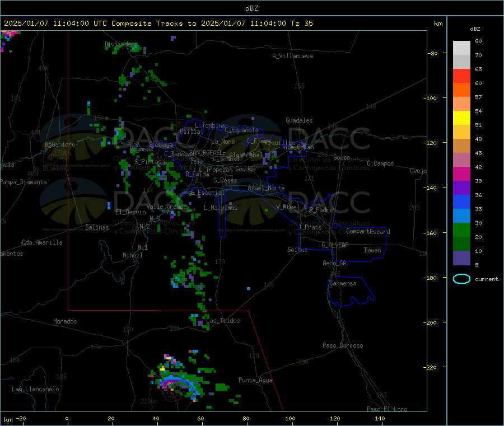Click the 'La_Nora' map label
Viewport: 504px width, 426px height.
point(223,142)
